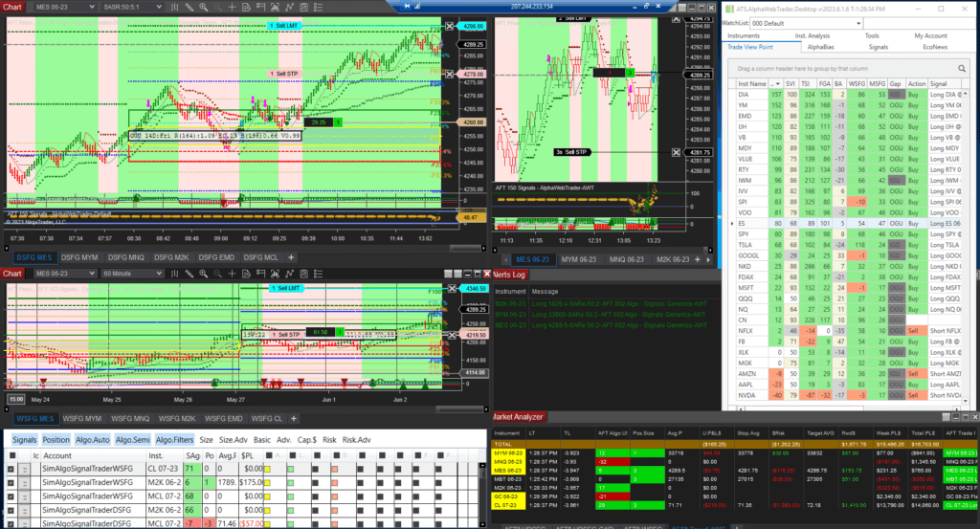The image size is (980, 529).
Task: Toggle yellow checkbox in CL 07-23 row
Action: click(268, 469)
